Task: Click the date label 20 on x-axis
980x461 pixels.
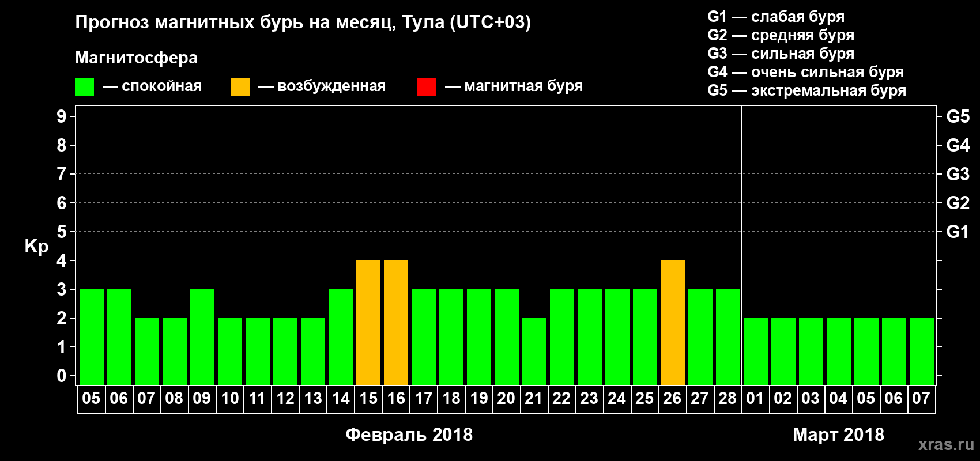Action: point(507,399)
